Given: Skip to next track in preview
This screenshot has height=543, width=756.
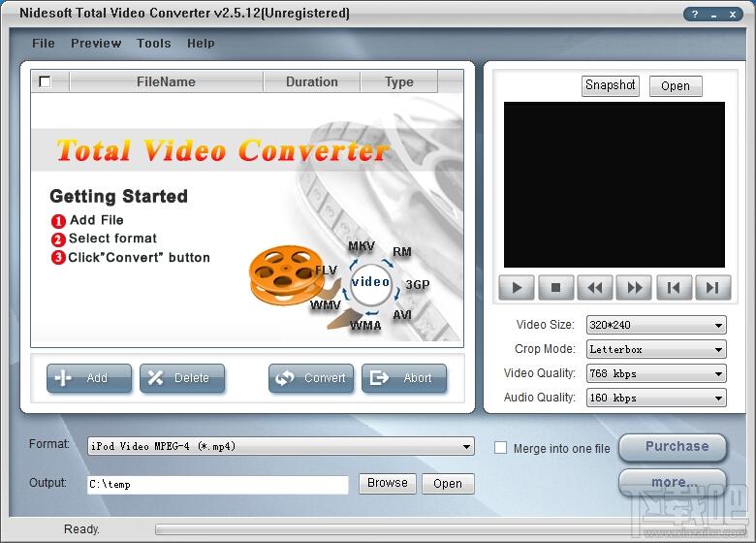Looking at the screenshot, I should [713, 288].
